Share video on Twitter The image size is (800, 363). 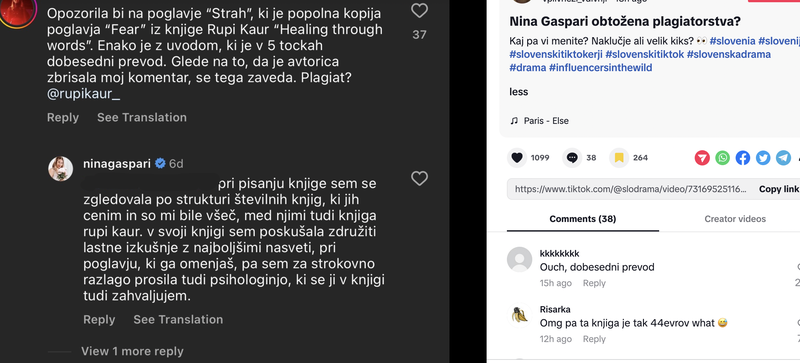(x=763, y=158)
